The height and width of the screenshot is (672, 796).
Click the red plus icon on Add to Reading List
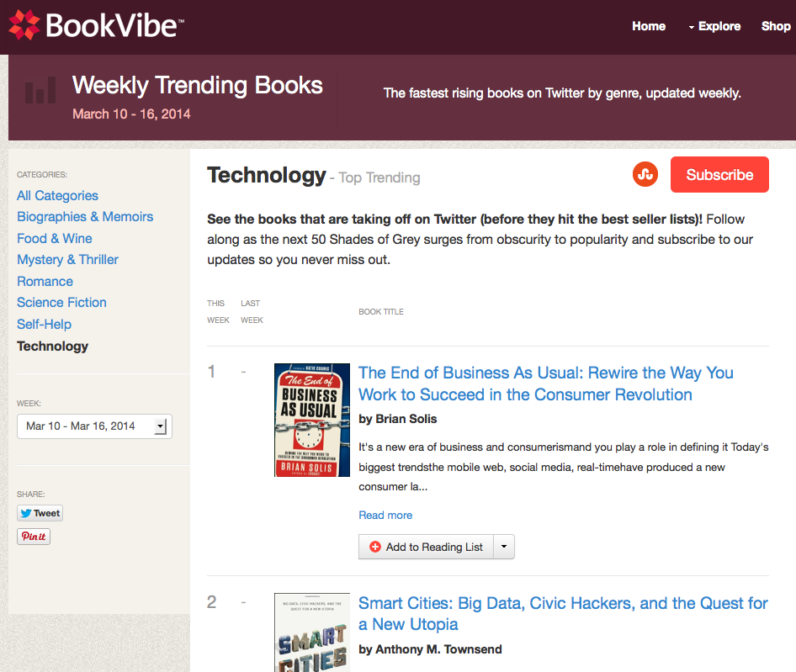click(x=375, y=547)
